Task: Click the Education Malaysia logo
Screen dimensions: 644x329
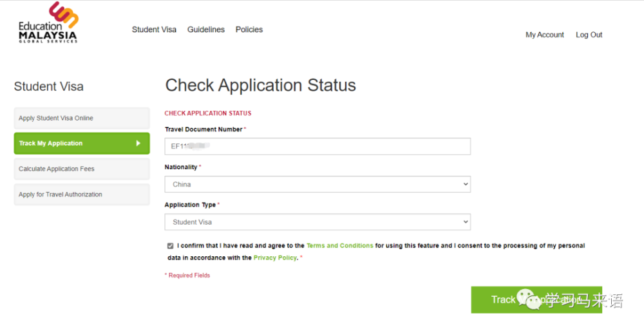Action: point(48,23)
